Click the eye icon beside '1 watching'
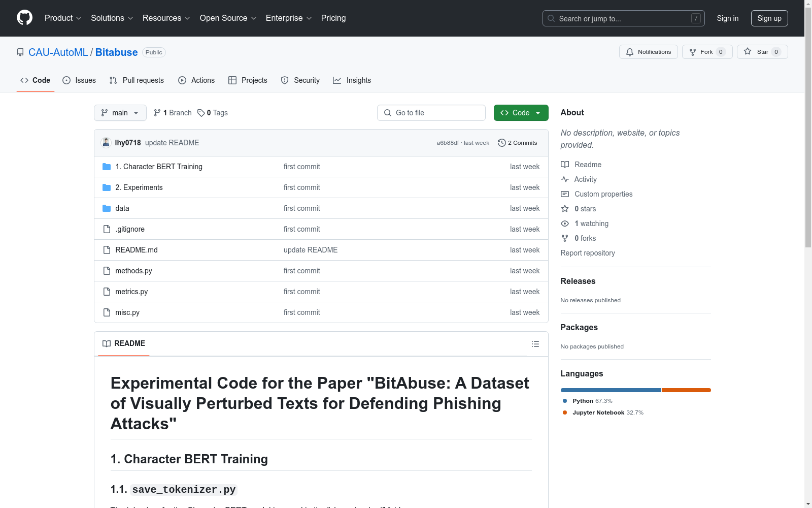The width and height of the screenshot is (812, 508). click(x=565, y=224)
